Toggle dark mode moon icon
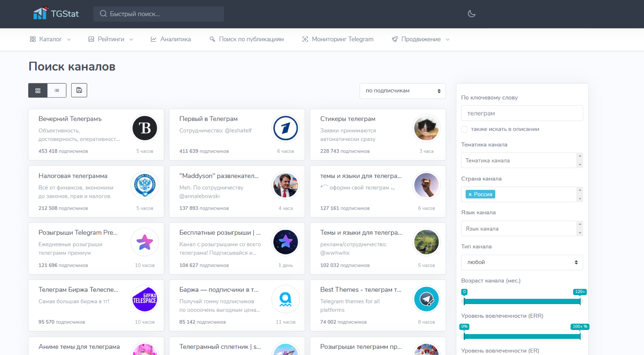The height and width of the screenshot is (355, 644). click(x=471, y=14)
